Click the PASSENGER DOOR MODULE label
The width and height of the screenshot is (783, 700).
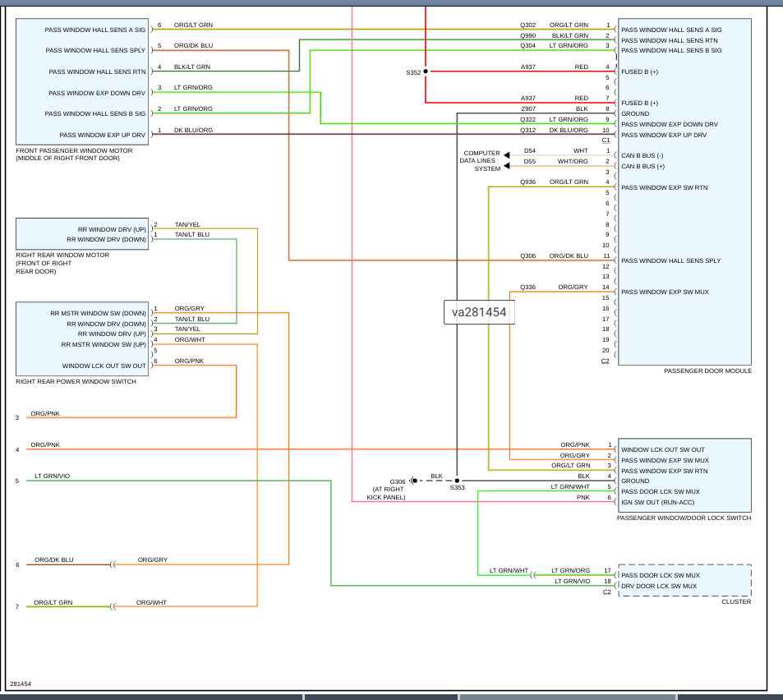click(707, 371)
